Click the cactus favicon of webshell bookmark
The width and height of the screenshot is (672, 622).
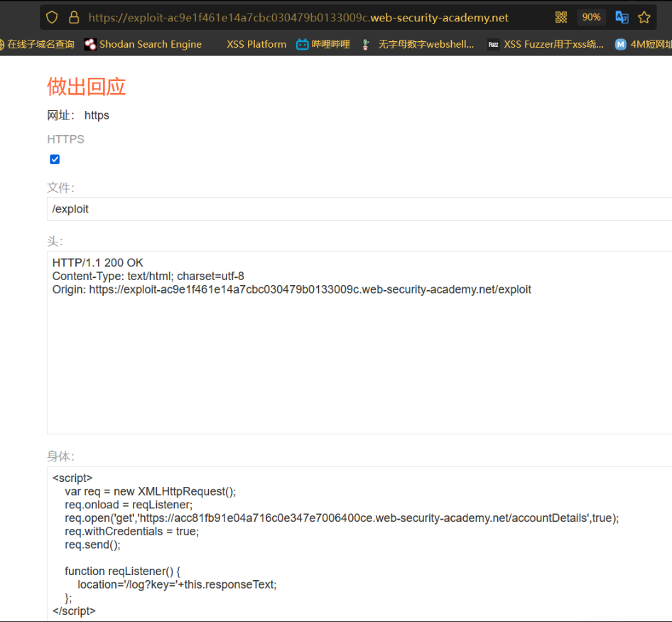coord(366,44)
